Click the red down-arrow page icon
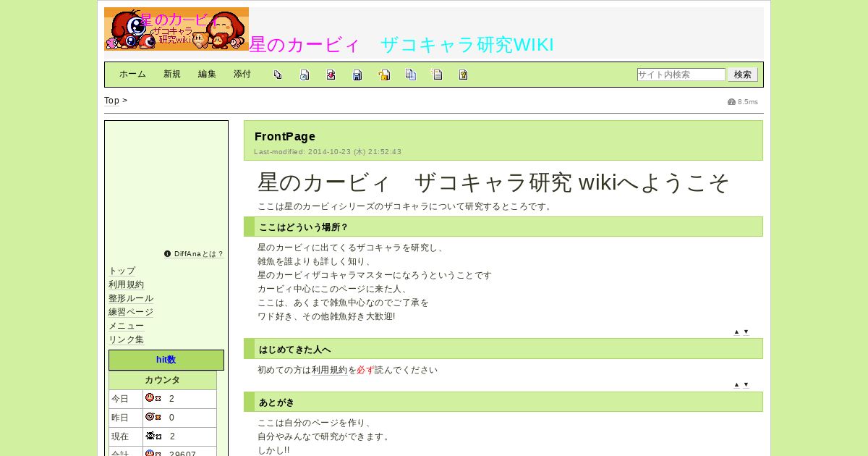Viewport: 868px width, 456px height. 331,75
